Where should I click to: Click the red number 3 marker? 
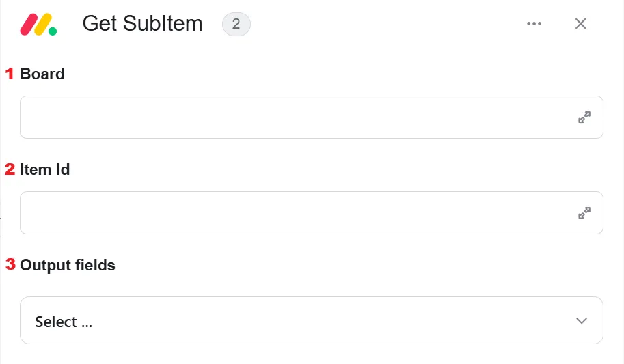(x=10, y=264)
